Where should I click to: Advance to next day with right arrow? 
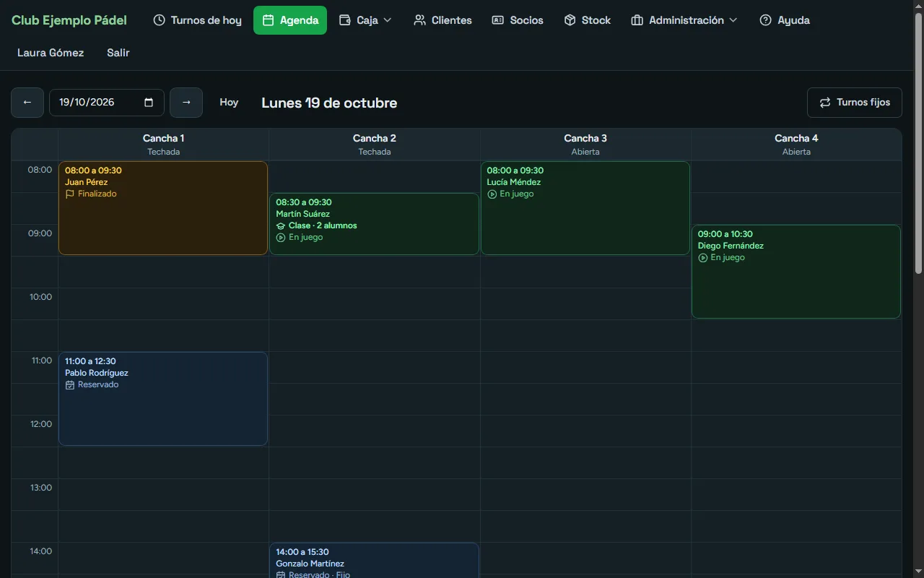pos(186,103)
